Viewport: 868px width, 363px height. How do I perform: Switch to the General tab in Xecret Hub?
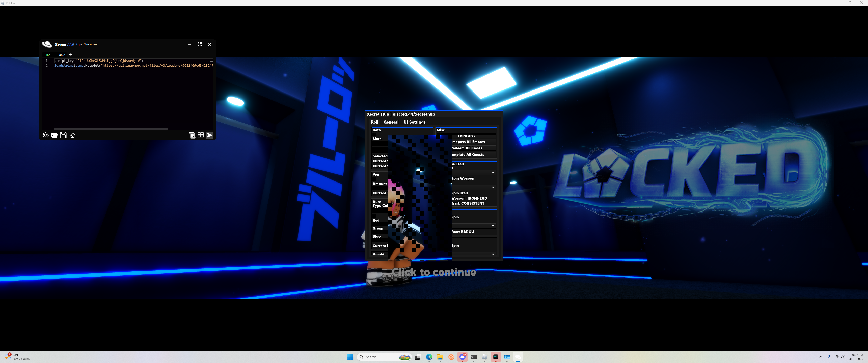pyautogui.click(x=391, y=122)
